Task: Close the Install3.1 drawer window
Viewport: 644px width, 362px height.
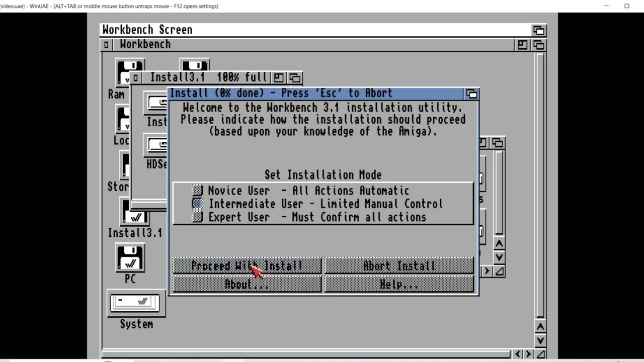Action: 135,78
